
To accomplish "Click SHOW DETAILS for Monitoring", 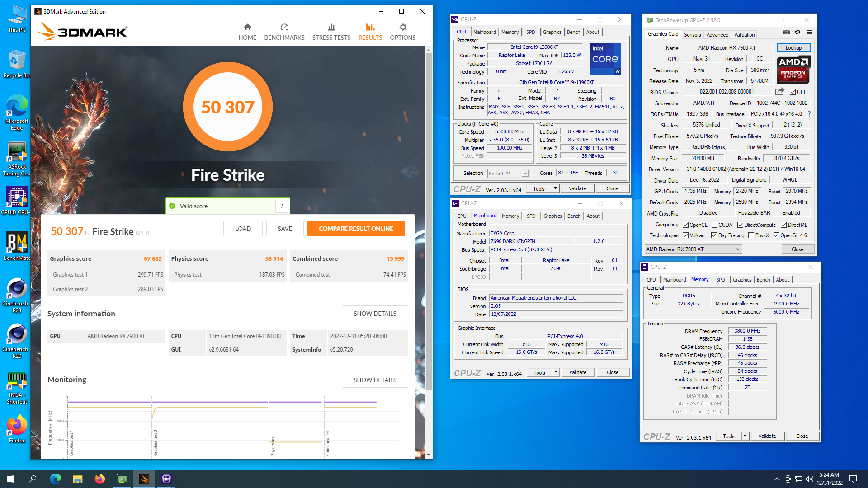I will point(375,380).
